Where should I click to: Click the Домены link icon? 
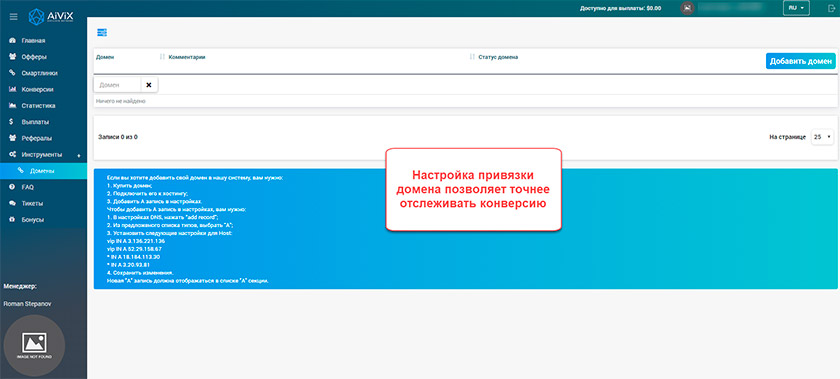[21, 171]
